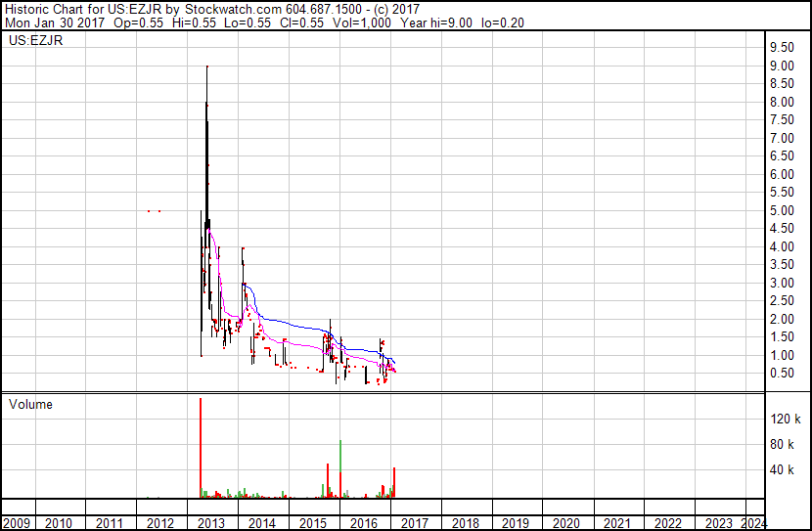812x531 pixels.
Task: Select the 2010 year label on axis
Action: pyautogui.click(x=59, y=523)
